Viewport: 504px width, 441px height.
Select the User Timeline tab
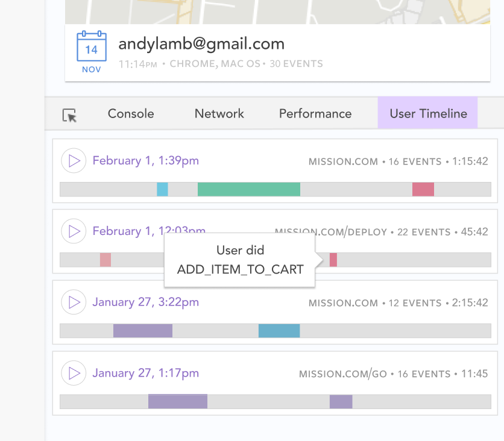click(427, 113)
